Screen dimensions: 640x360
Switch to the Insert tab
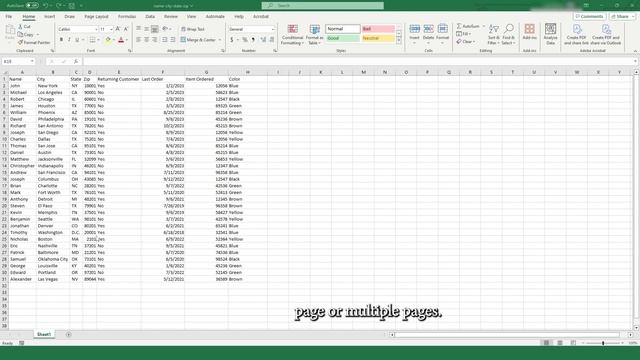(49, 16)
